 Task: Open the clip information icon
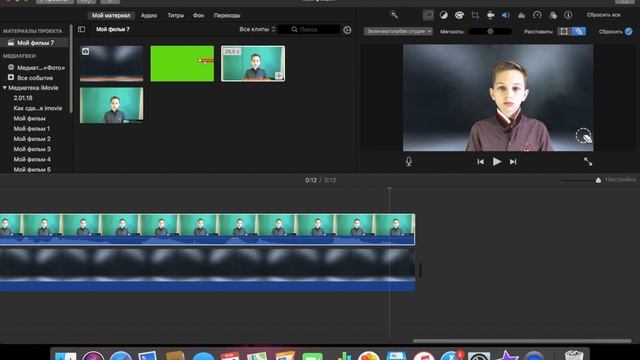(568, 15)
